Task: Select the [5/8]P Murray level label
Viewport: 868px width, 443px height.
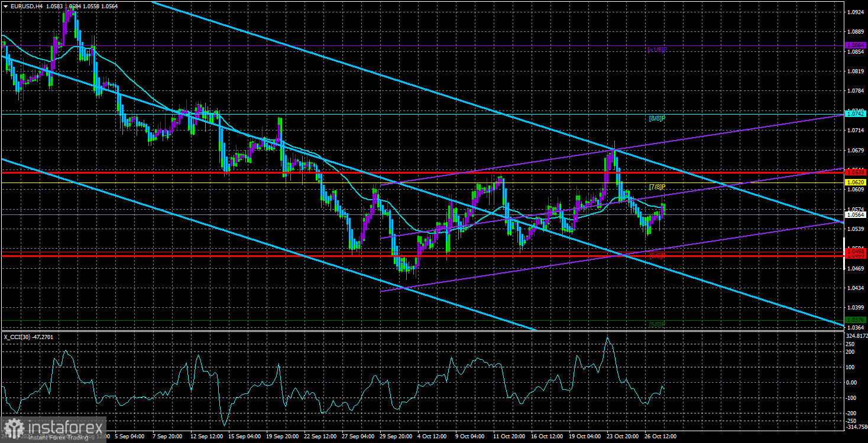Action: pyautogui.click(x=657, y=325)
